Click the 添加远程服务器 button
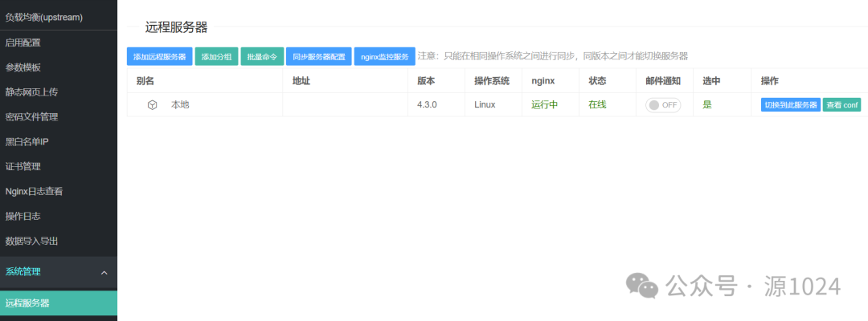The image size is (868, 321). [159, 56]
